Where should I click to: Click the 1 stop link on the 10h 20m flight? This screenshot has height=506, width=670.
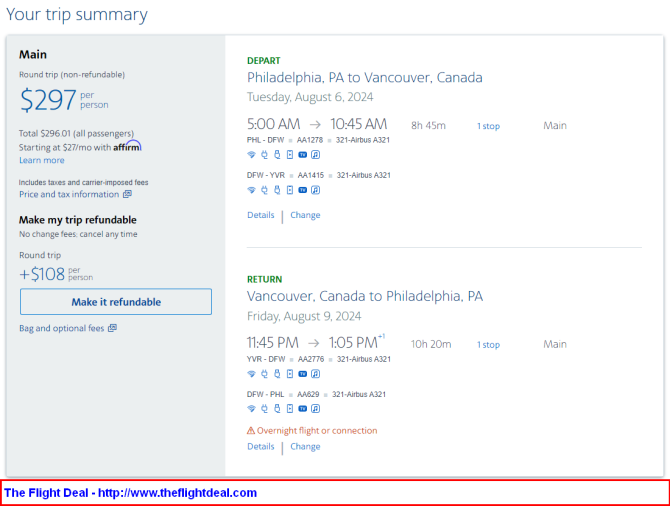pos(488,345)
